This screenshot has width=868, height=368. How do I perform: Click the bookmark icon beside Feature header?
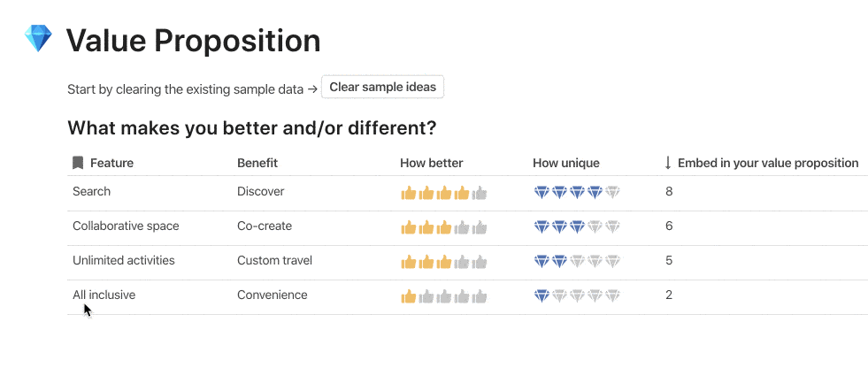coord(78,163)
